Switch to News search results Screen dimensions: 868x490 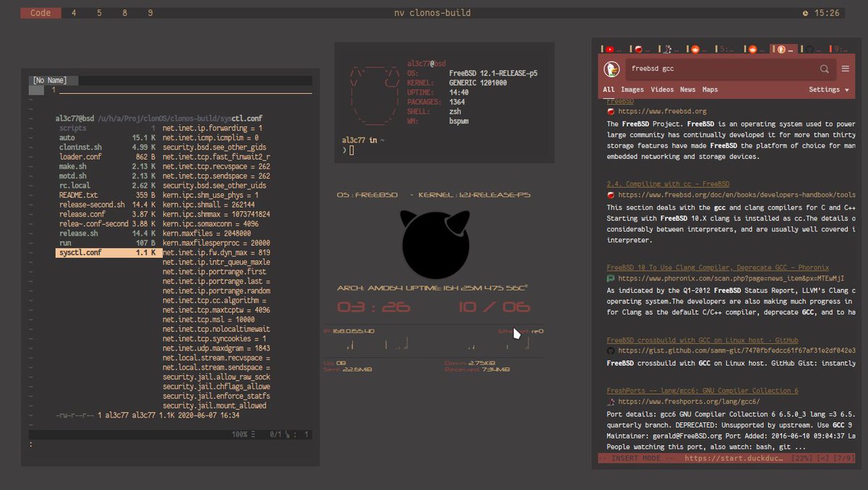[688, 90]
